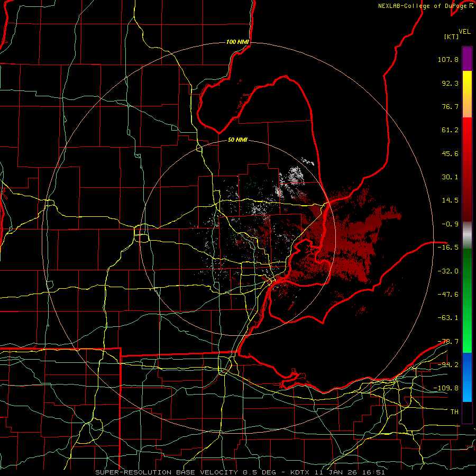The image size is (476, 476).
Task: Select the -32.0 scale value
Action: (448, 271)
